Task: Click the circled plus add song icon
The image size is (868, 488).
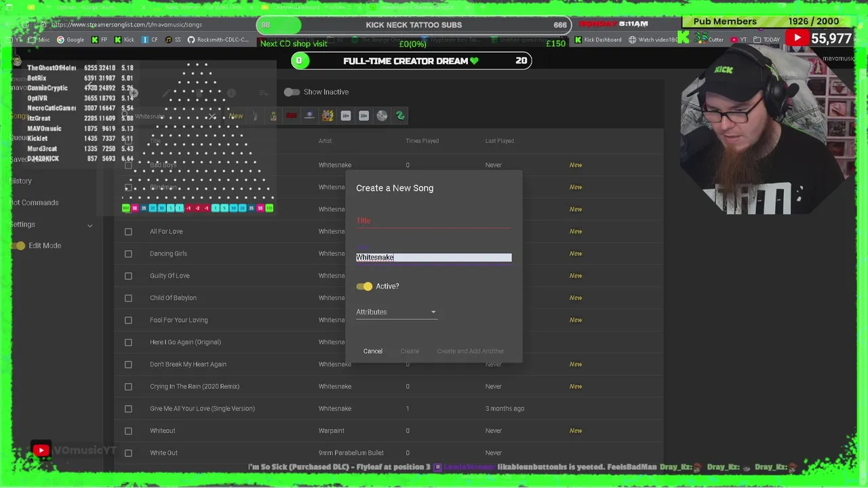Action: pos(134,93)
